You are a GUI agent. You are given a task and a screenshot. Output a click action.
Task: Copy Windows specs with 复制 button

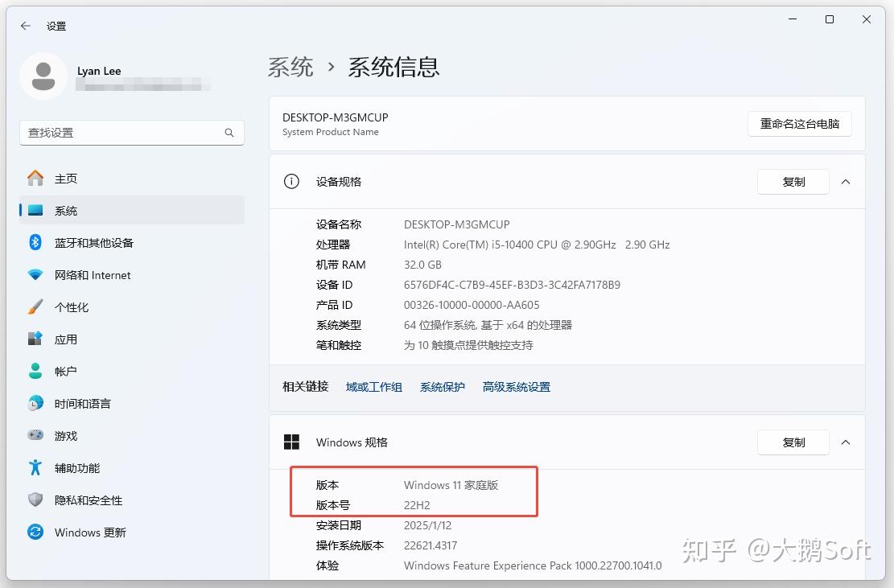793,442
